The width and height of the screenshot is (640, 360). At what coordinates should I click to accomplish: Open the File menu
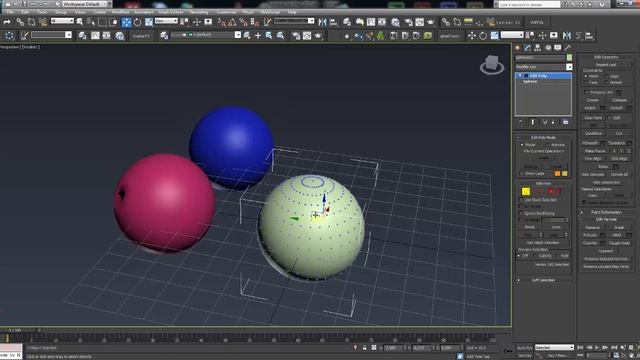(x=10, y=12)
